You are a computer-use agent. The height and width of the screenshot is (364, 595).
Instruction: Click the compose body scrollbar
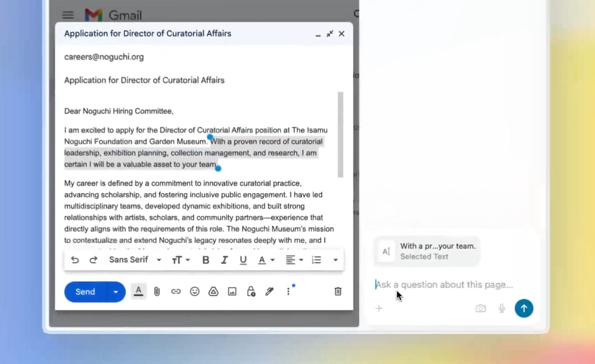(341, 135)
